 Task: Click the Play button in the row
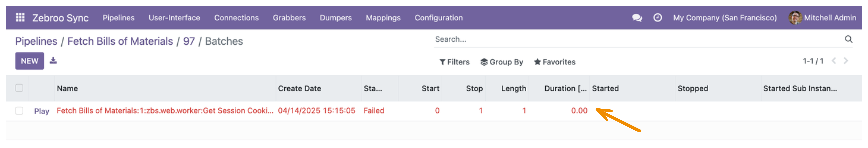(x=41, y=111)
